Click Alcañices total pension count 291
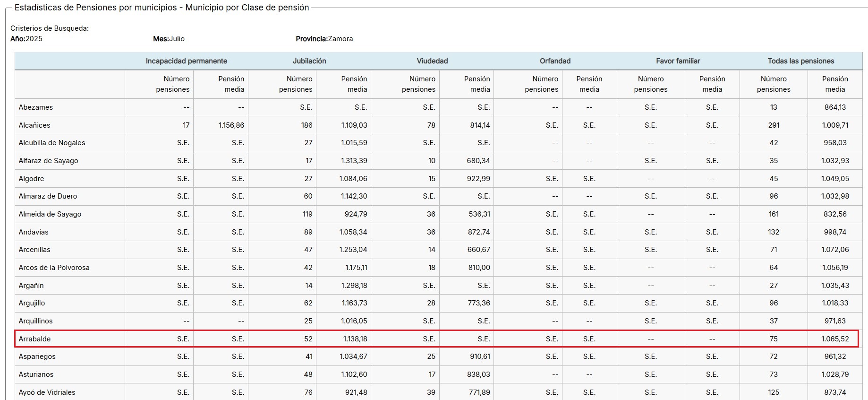 773,125
